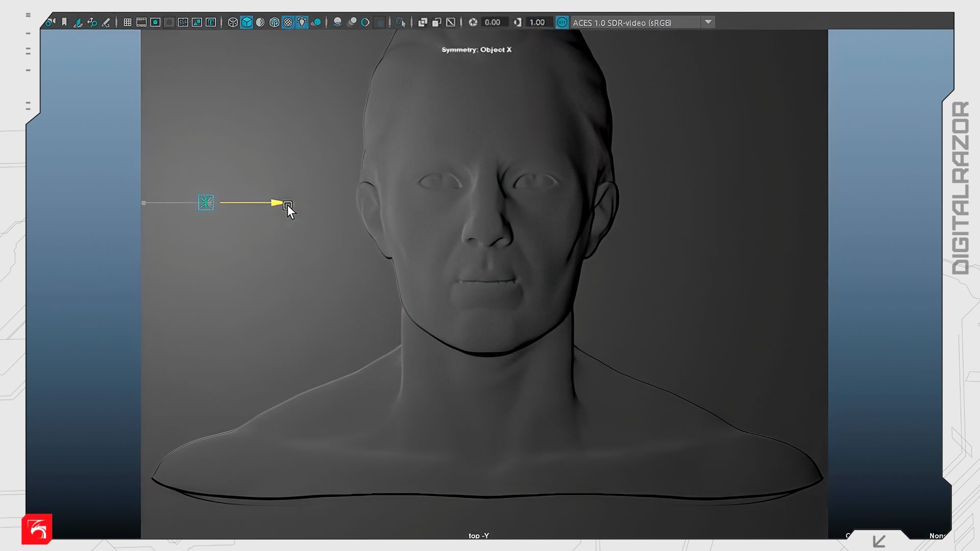Click the exposure value field 0.00
This screenshot has height=551, width=980.
[x=493, y=22]
